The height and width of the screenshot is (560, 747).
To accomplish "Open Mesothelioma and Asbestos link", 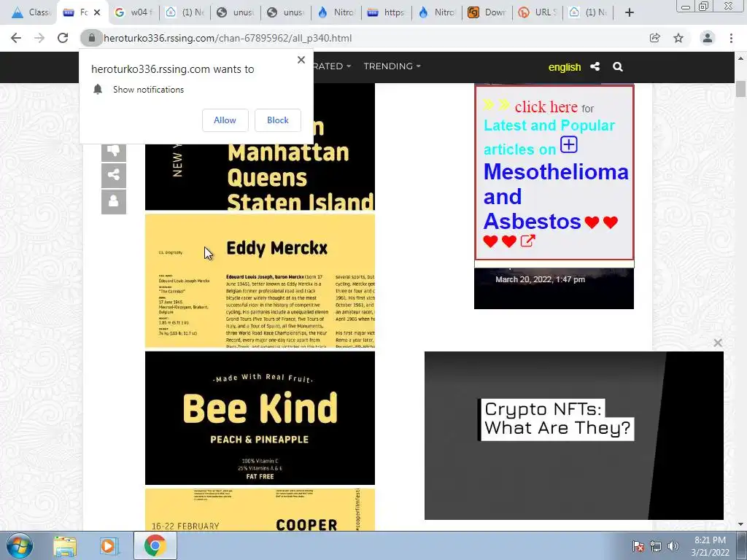I will [556, 196].
